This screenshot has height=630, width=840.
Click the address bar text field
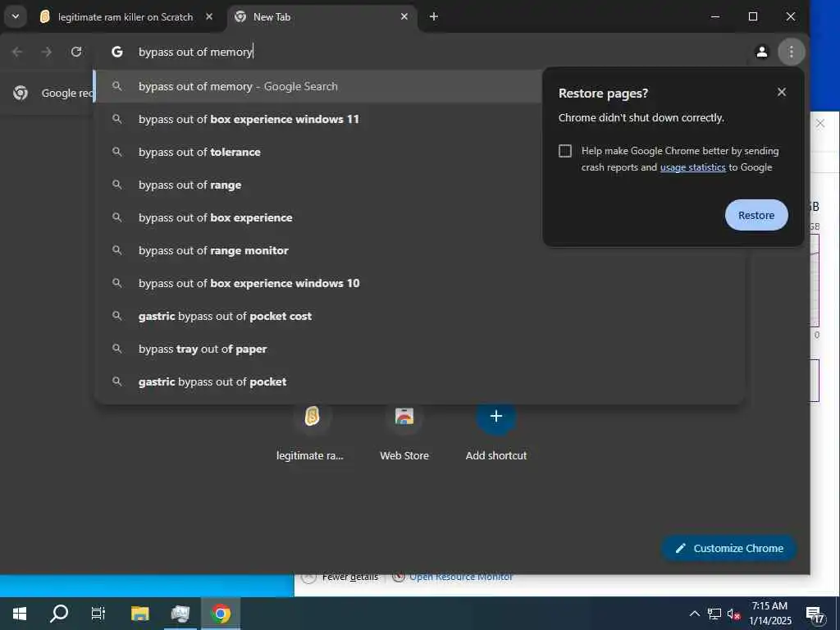coord(418,52)
